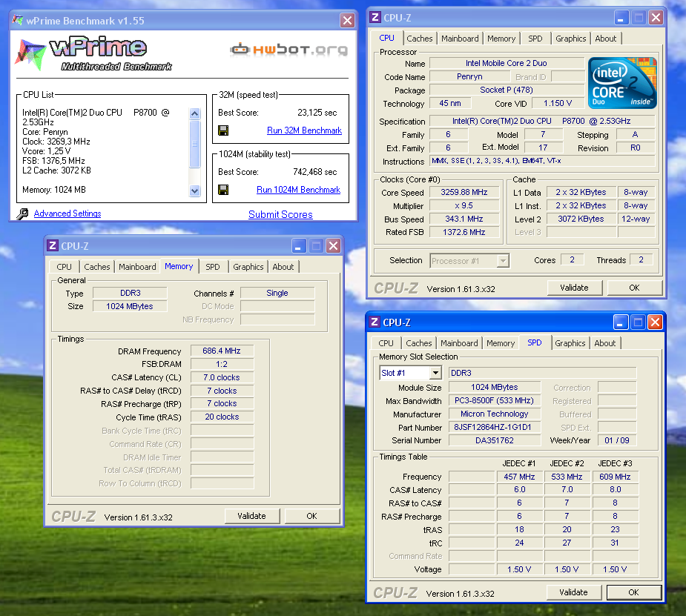This screenshot has height=616, width=686.
Task: Minimize the CPU-Z SPD window
Action: click(x=621, y=322)
